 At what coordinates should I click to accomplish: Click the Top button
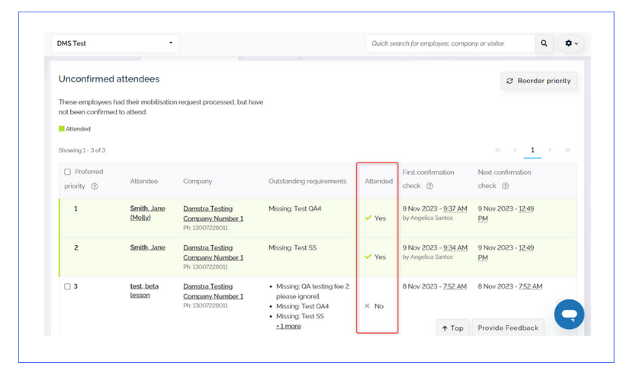point(453,328)
